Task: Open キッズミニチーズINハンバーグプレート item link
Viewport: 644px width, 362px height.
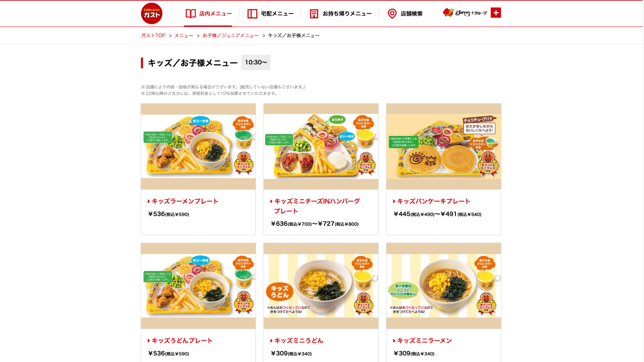Action: coord(317,206)
